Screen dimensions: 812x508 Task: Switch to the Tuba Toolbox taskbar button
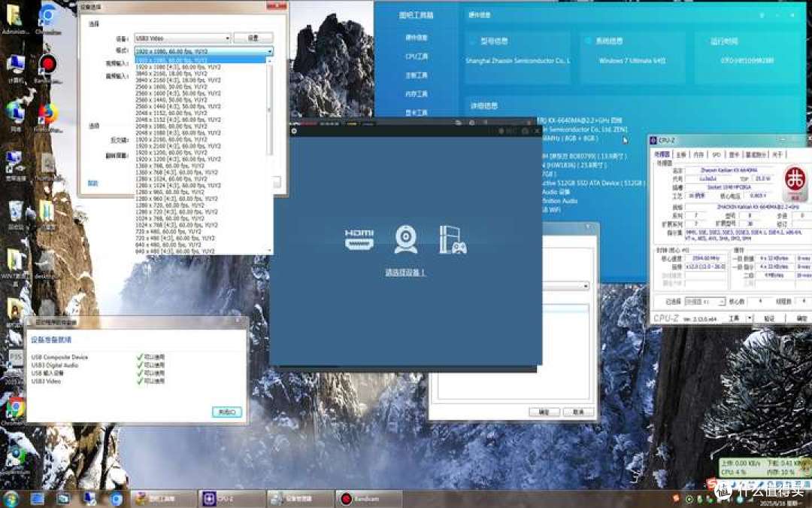(x=164, y=499)
